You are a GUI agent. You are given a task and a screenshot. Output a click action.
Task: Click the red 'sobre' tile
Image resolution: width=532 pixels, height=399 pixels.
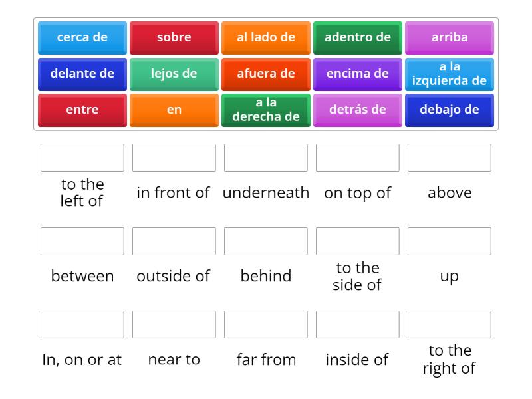(174, 37)
